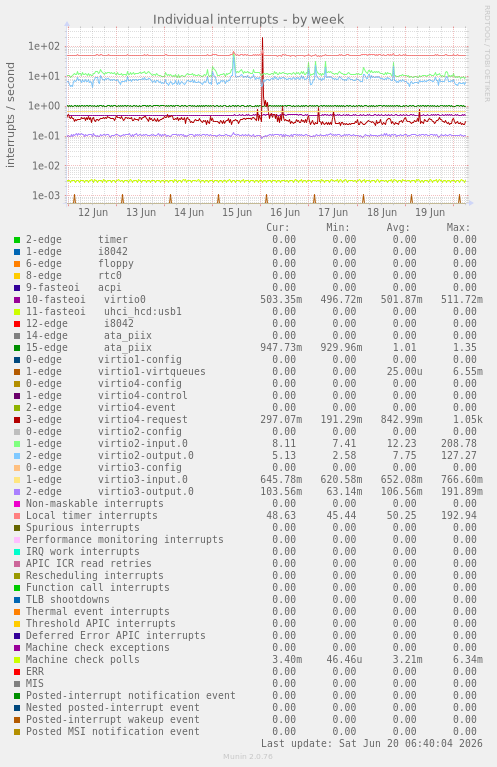
Task: Click Machine check exceptions label
Action: [x=98, y=647]
